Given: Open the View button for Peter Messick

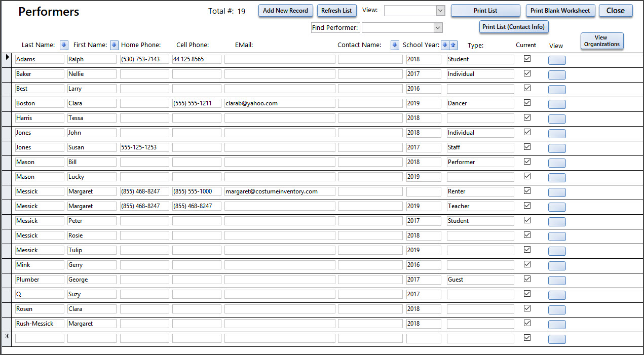Looking at the screenshot, I should click(x=557, y=222).
